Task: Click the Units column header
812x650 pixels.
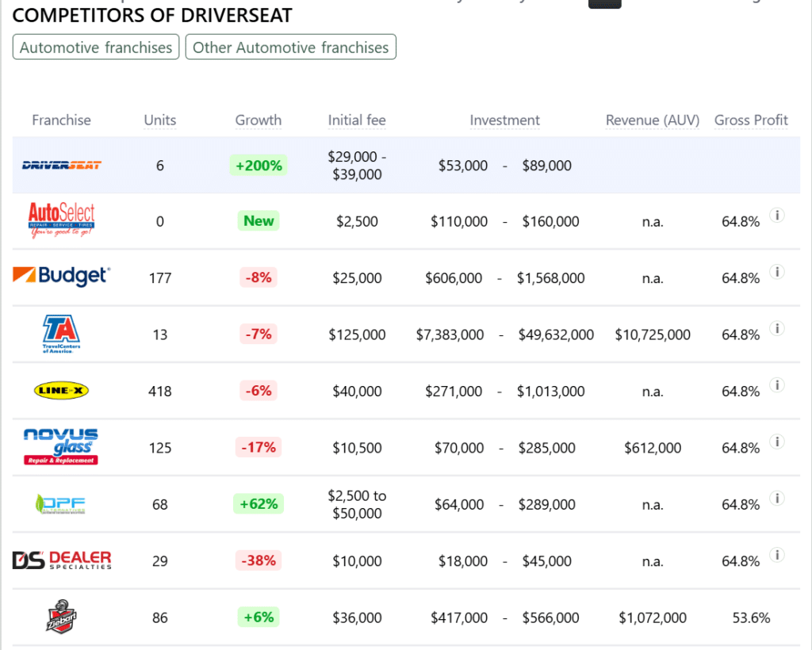Action: [160, 120]
